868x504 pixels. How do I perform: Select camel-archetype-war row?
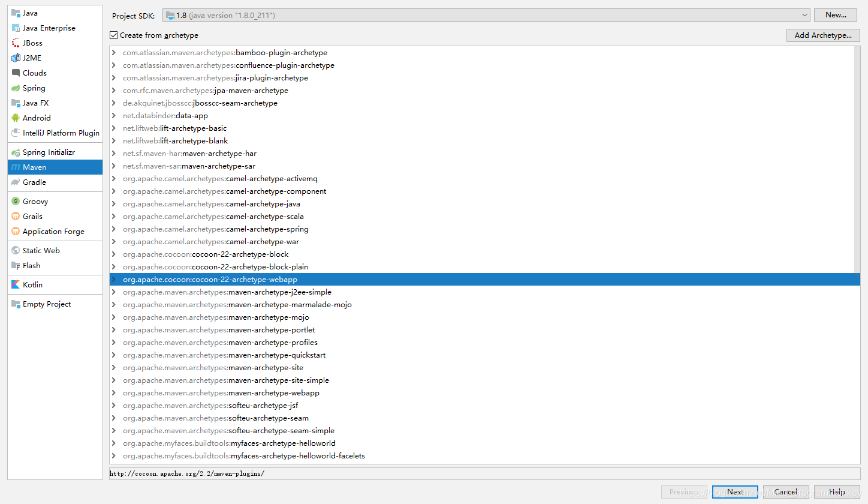482,242
